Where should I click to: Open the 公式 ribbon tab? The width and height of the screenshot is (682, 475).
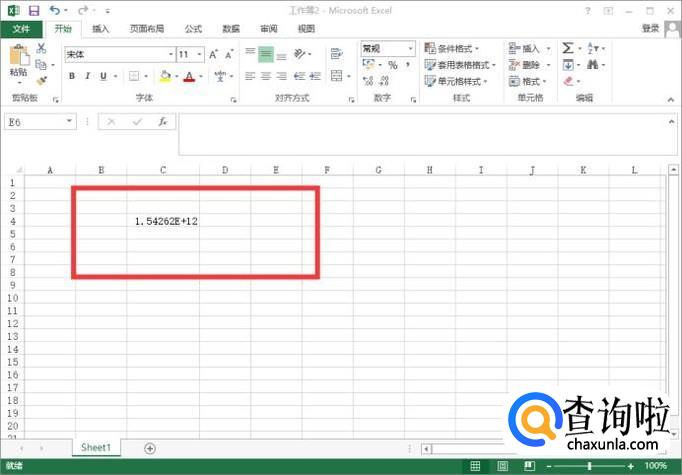point(193,29)
